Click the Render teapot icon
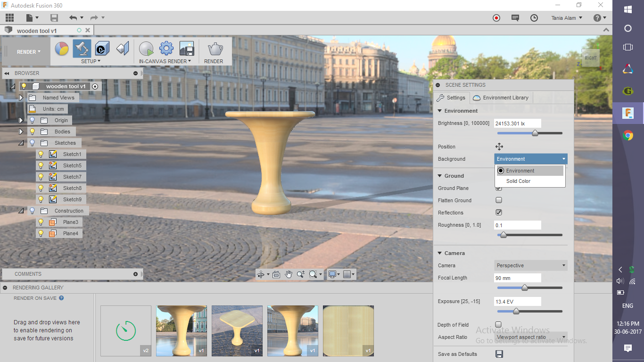The width and height of the screenshot is (644, 362). click(x=215, y=48)
